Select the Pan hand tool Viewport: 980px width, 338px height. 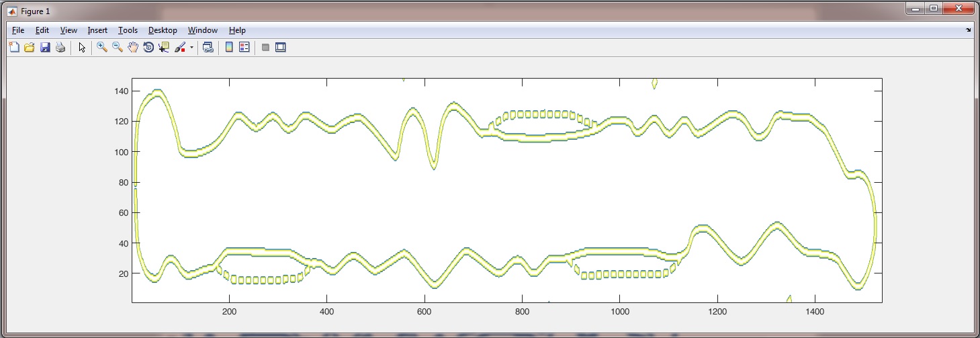pos(133,47)
